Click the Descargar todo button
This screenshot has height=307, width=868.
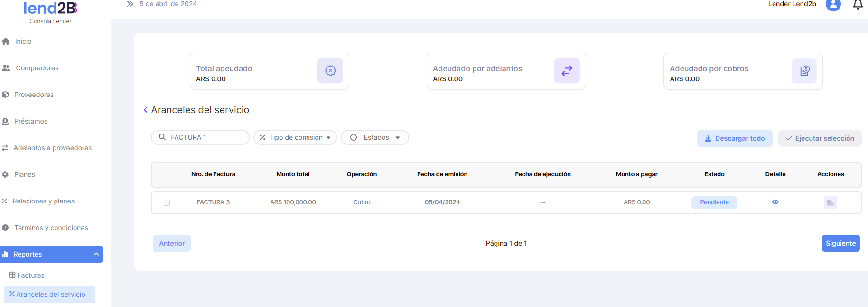click(734, 138)
